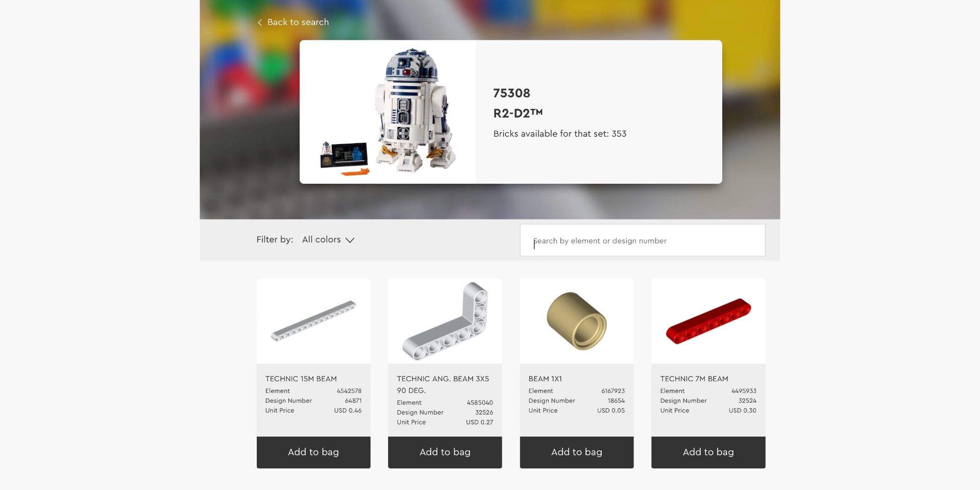Open the All colors filter dropdown
The image size is (980, 490).
click(328, 240)
